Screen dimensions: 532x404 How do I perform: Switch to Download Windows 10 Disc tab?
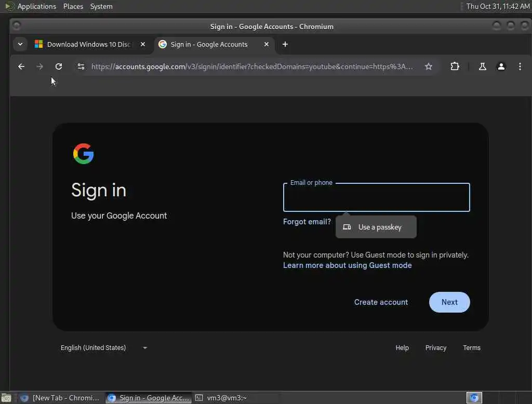[89, 44]
